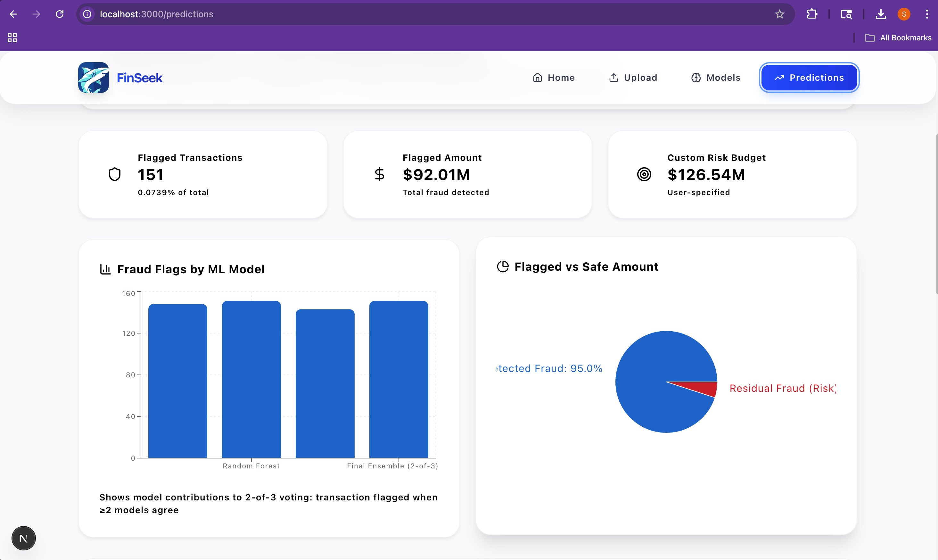
Task: Switch to the Models nav item
Action: click(x=715, y=77)
